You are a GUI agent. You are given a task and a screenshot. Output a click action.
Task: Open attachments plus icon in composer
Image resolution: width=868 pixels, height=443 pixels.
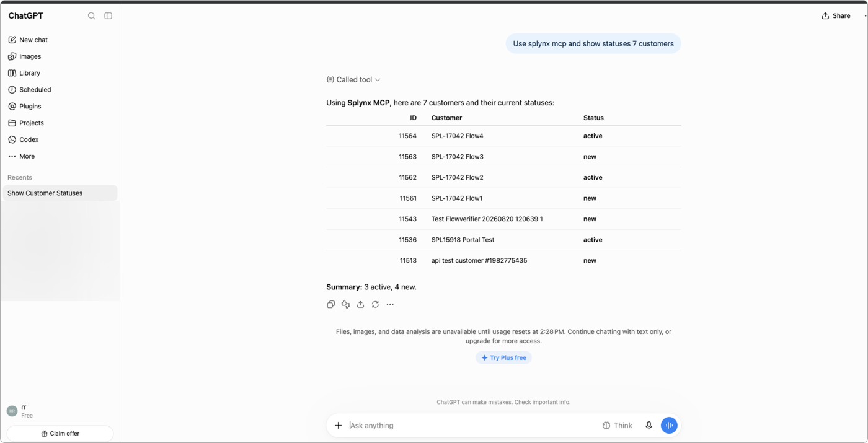(x=338, y=426)
